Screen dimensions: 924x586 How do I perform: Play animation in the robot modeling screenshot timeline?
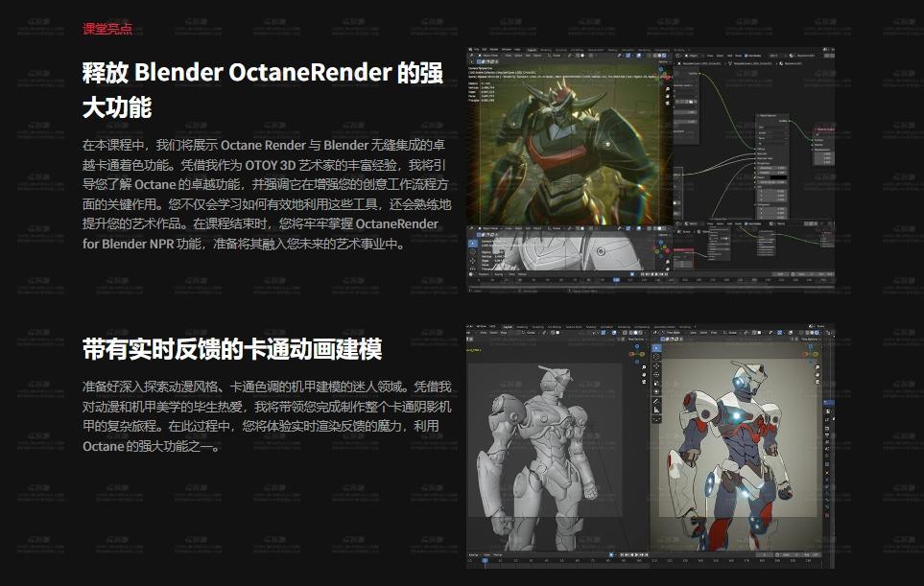pyautogui.click(x=636, y=554)
